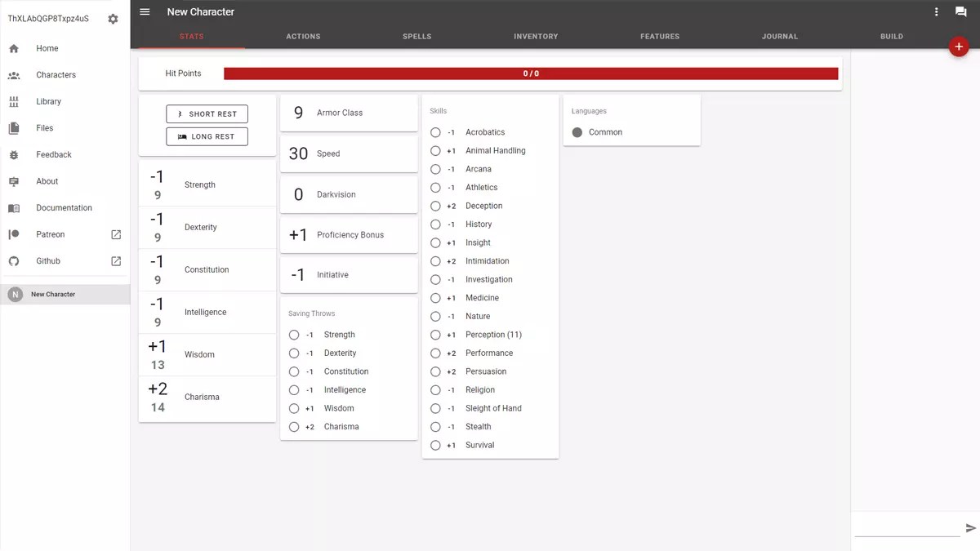The height and width of the screenshot is (551, 980).
Task: Select the Characters sidebar icon
Action: [12, 74]
